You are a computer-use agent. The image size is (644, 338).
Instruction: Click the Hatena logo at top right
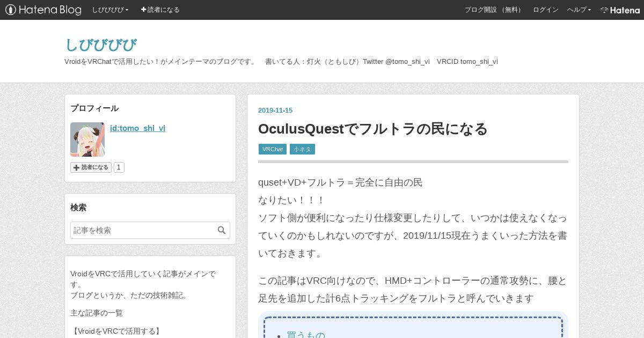[x=620, y=10]
